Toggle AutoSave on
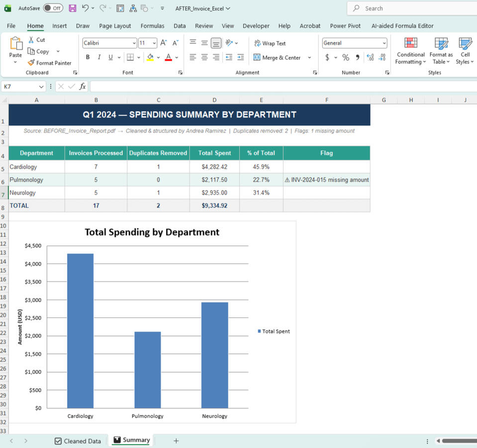Screen dimensions: 477x448 52,8
